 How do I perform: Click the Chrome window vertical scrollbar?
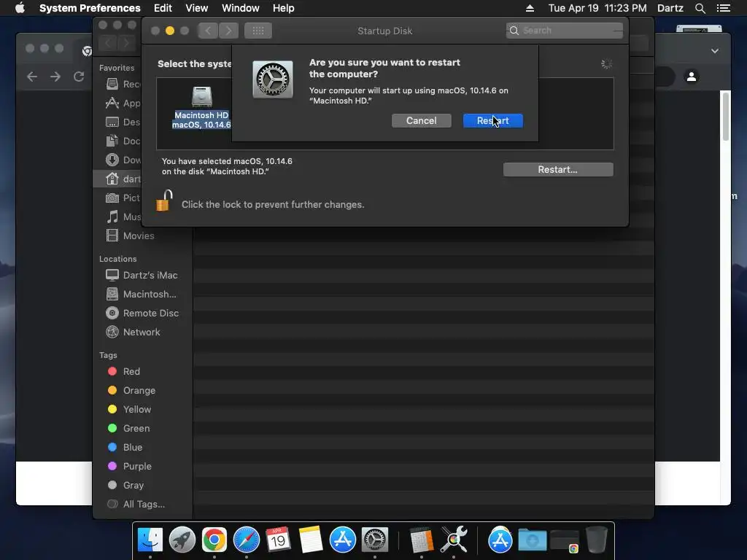[726, 117]
